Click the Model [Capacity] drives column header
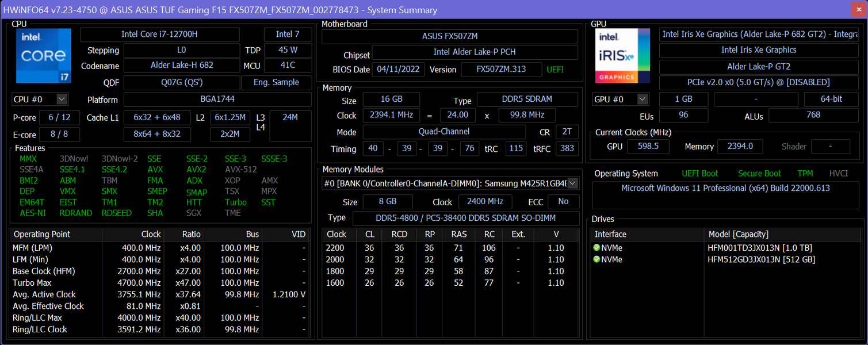The image size is (868, 345). tap(782, 235)
